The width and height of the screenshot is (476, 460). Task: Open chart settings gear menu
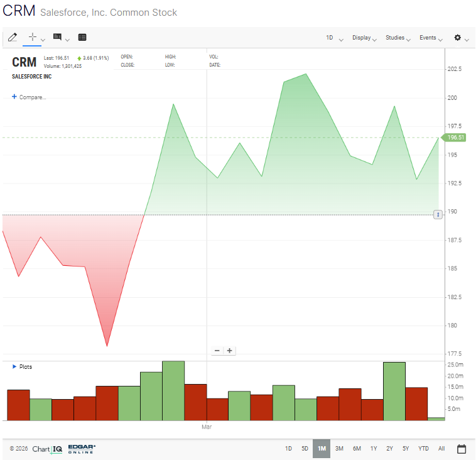(x=458, y=38)
